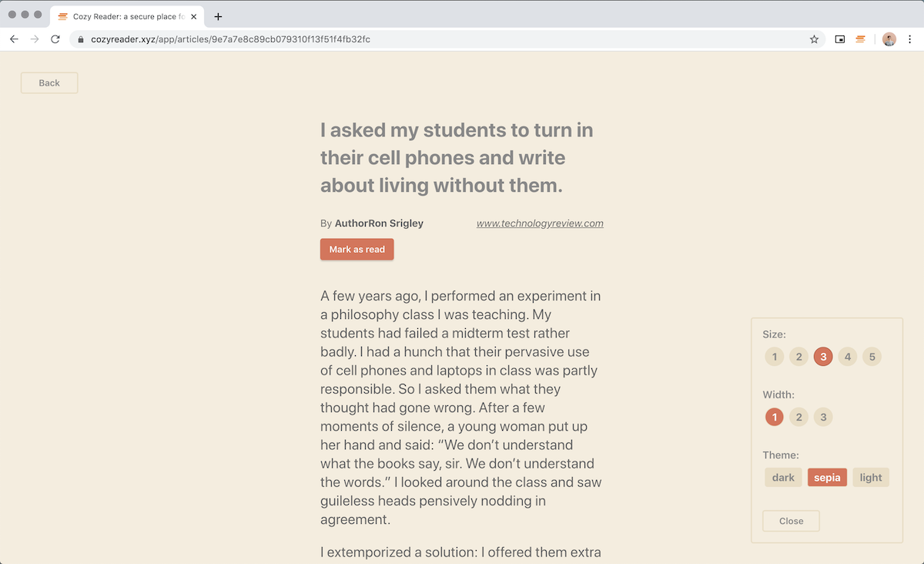Image resolution: width=924 pixels, height=564 pixels.
Task: Open the user profile avatar
Action: tap(889, 39)
